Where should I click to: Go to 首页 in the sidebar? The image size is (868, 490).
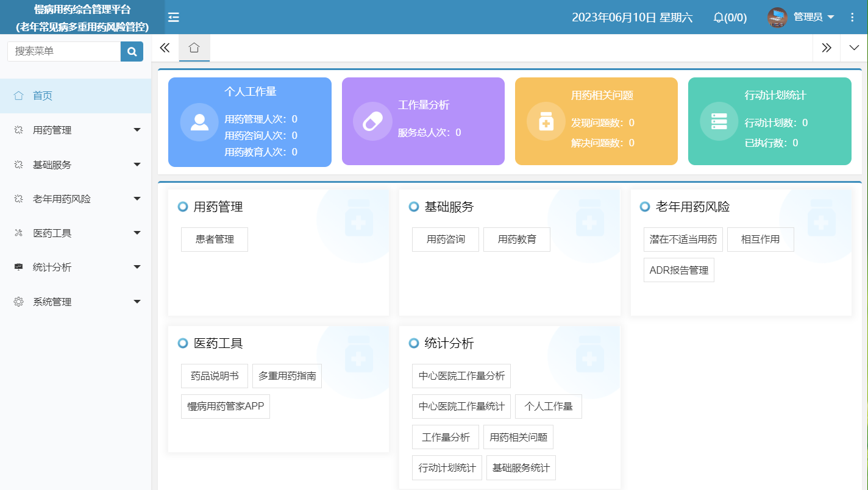pos(76,96)
